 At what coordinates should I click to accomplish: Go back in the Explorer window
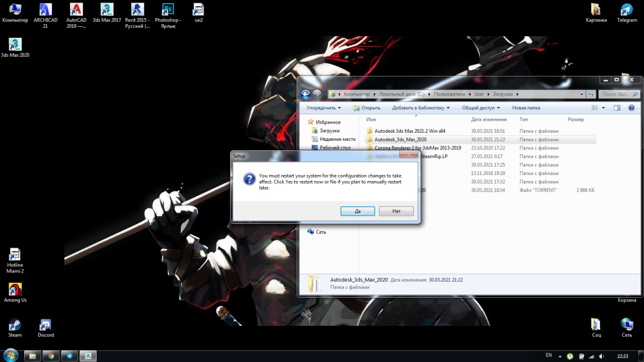(305, 94)
